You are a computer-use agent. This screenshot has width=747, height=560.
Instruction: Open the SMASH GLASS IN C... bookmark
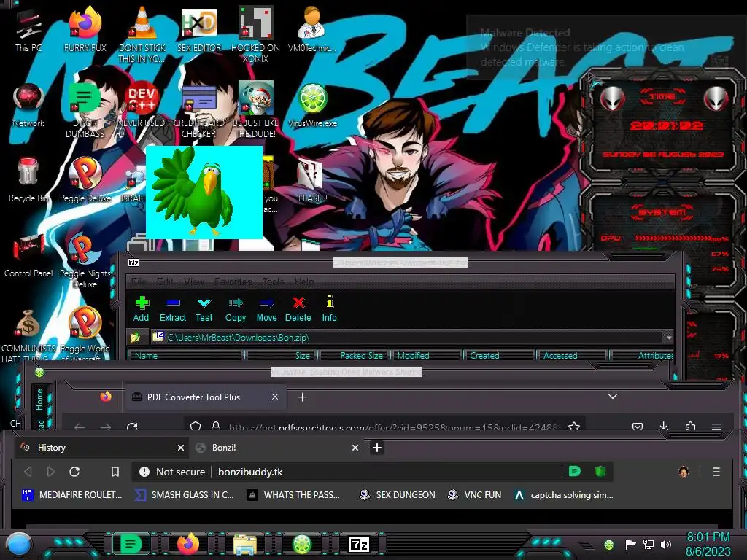[x=184, y=495]
